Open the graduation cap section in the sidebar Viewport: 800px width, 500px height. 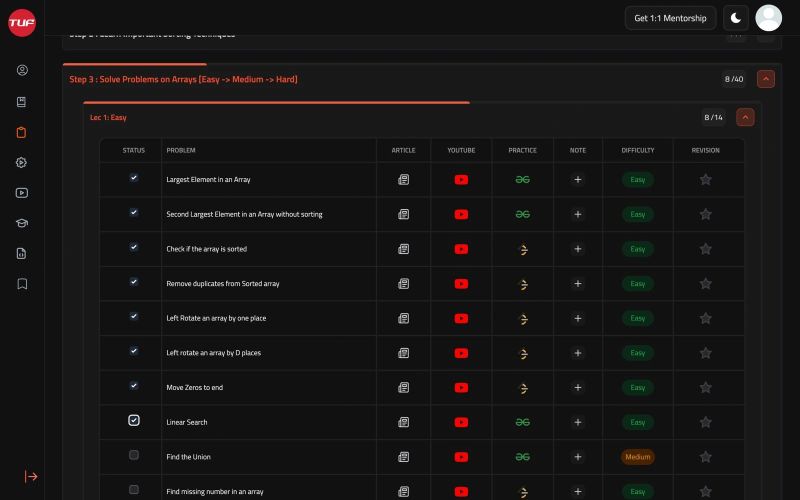tap(22, 223)
